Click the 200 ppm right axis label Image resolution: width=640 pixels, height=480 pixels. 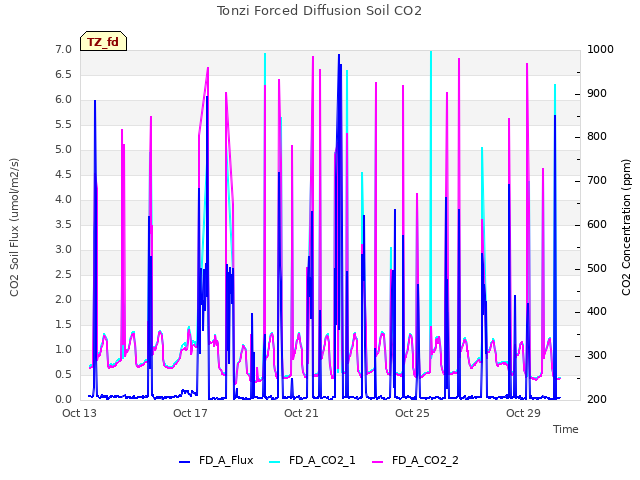click(597, 400)
